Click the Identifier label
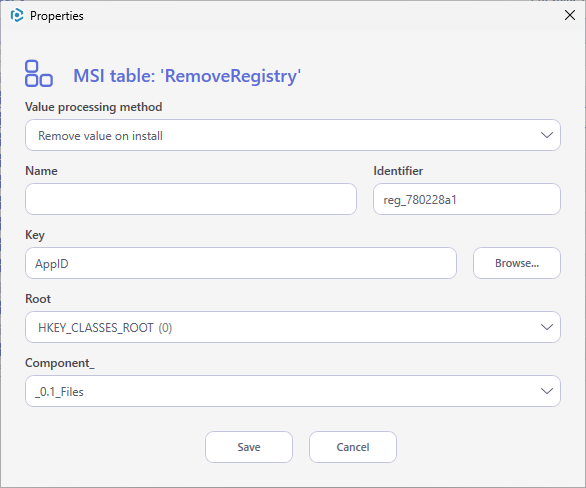 tap(398, 171)
